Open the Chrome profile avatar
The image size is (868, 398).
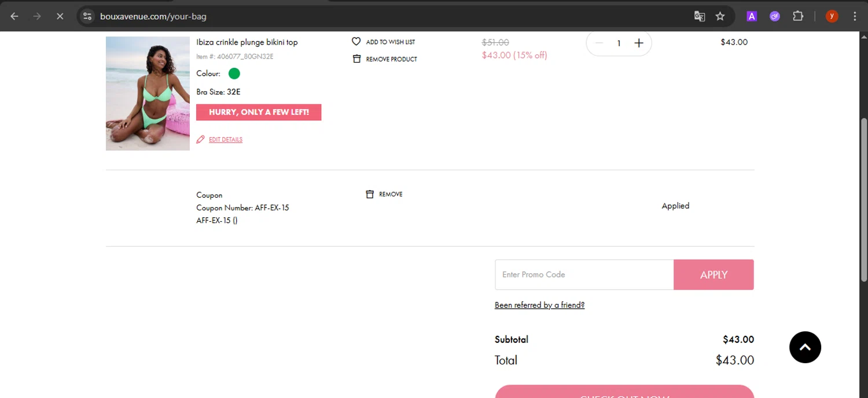point(832,16)
